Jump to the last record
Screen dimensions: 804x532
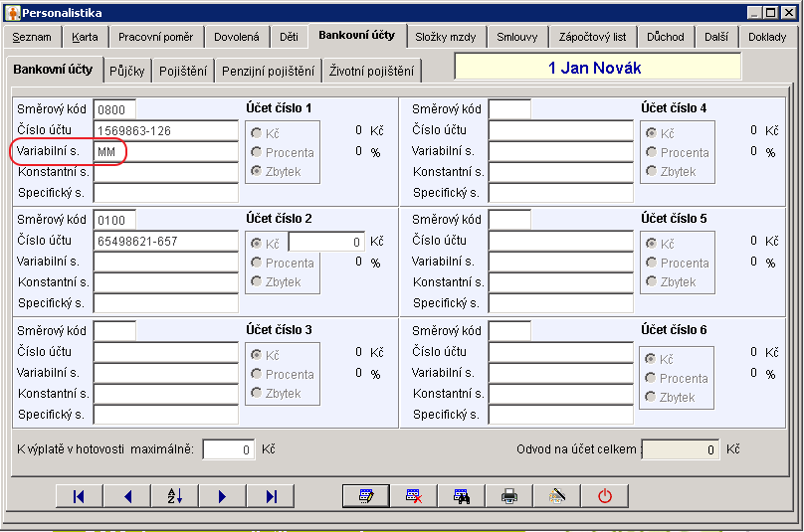pyautogui.click(x=271, y=496)
